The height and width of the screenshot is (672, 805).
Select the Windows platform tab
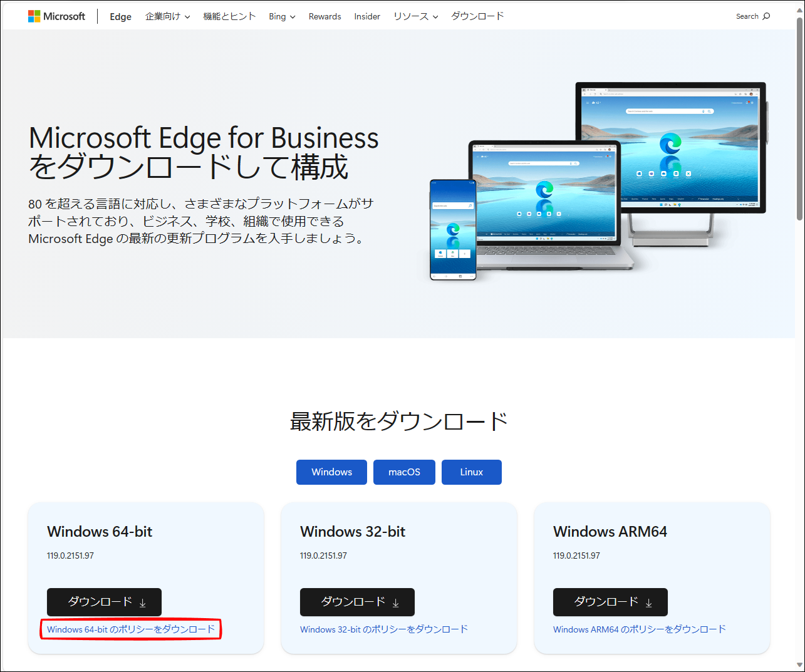pos(331,472)
